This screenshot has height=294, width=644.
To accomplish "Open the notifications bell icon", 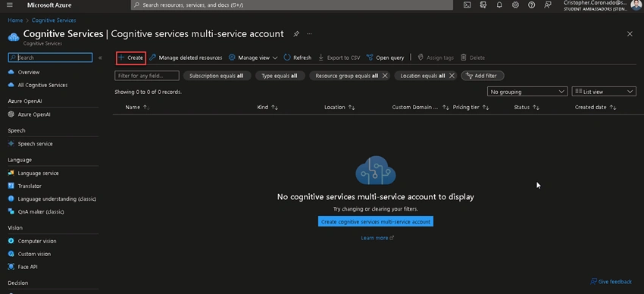I will (x=499, y=5).
